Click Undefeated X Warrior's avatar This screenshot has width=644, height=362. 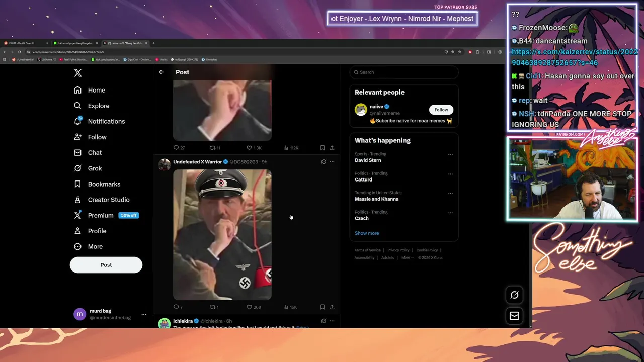tap(165, 164)
